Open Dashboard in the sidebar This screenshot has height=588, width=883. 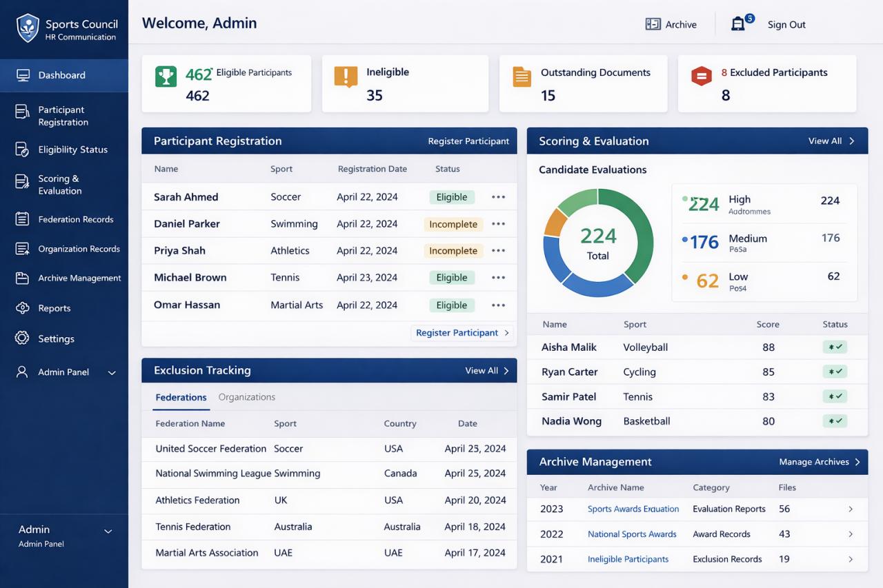click(64, 75)
